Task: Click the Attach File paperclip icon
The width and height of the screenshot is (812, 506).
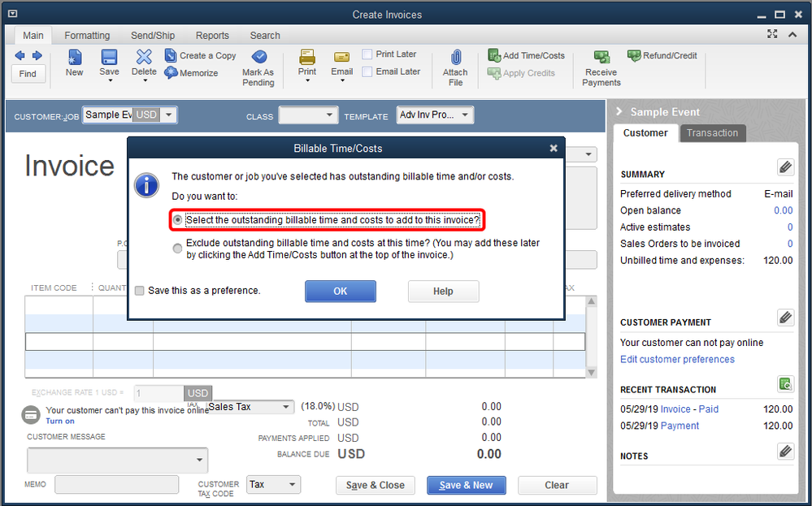Action: (456, 57)
